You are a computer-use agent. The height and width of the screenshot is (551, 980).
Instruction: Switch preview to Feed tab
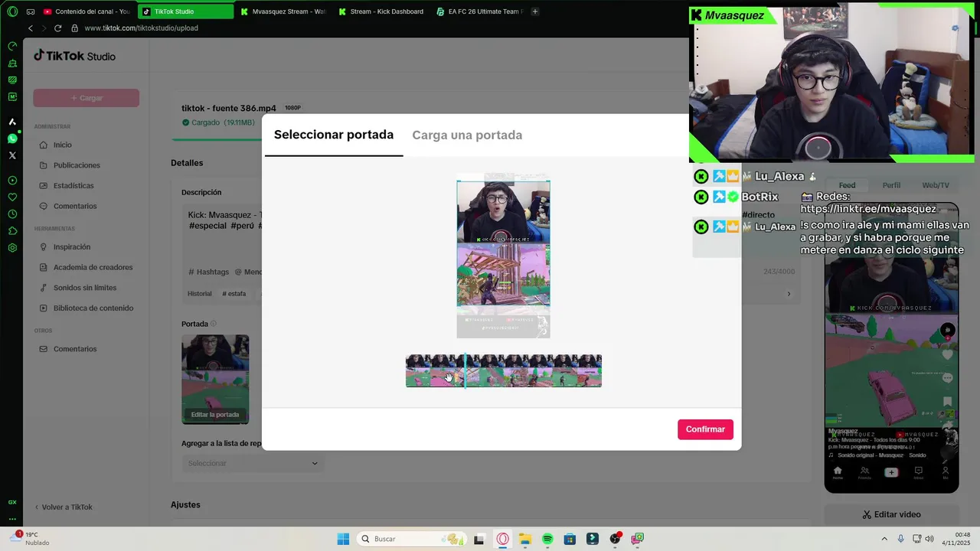(847, 185)
